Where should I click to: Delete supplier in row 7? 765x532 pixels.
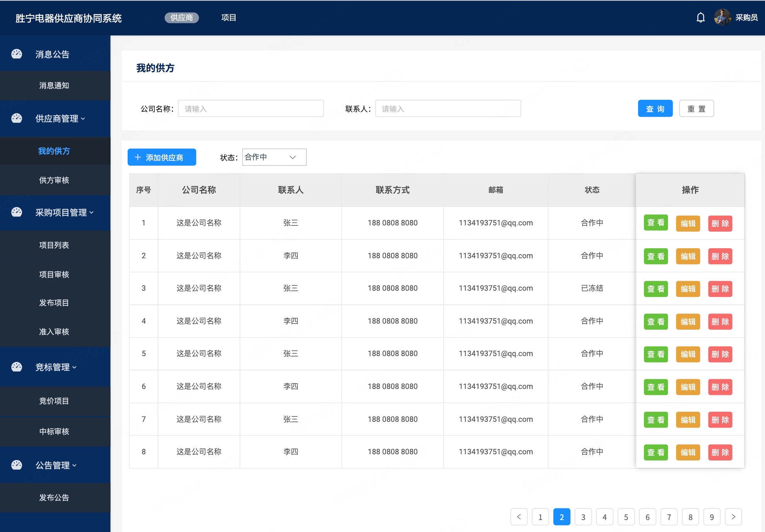720,420
